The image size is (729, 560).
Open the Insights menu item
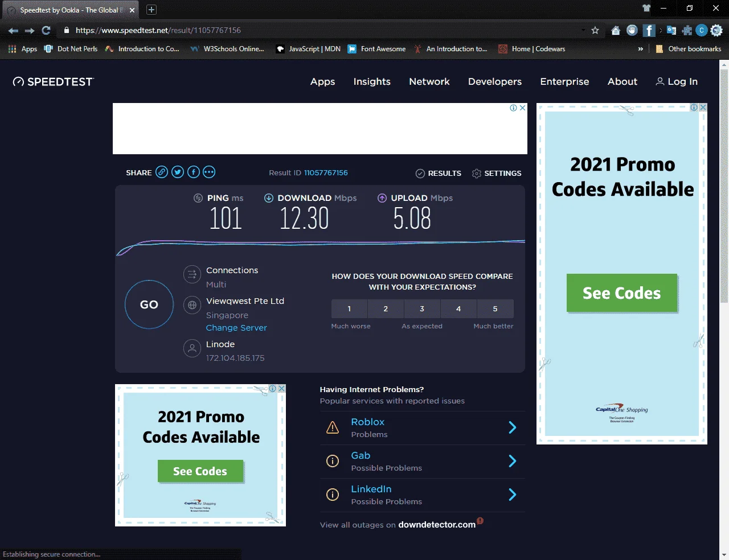pos(372,81)
